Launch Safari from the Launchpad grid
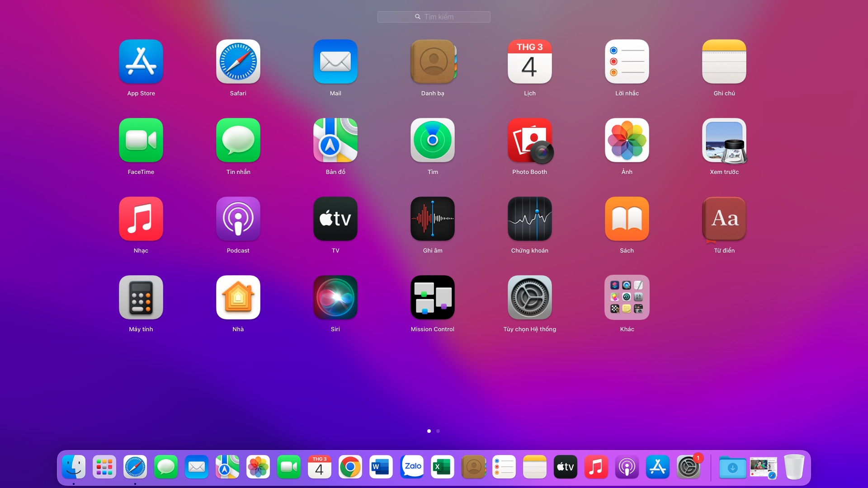Screen dimensions: 868x488 point(238,61)
